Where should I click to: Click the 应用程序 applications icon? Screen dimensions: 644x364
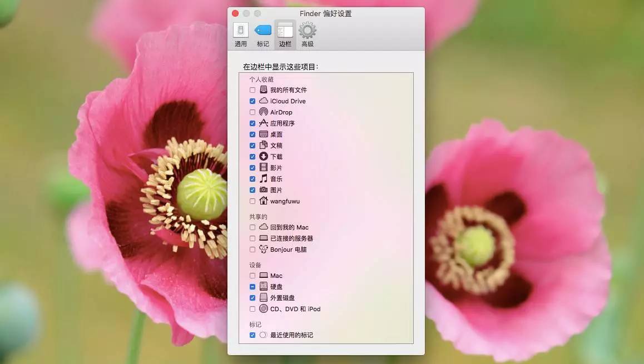point(264,123)
